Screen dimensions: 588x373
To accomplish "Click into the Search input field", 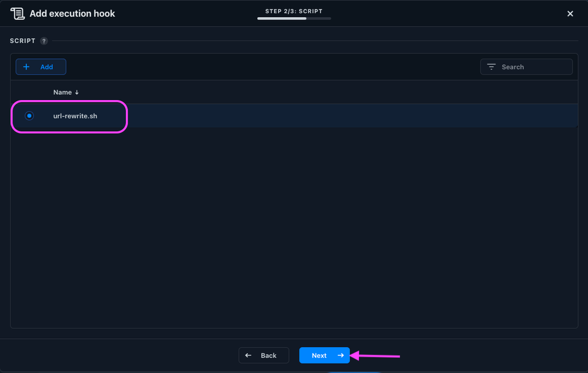I will [x=526, y=66].
